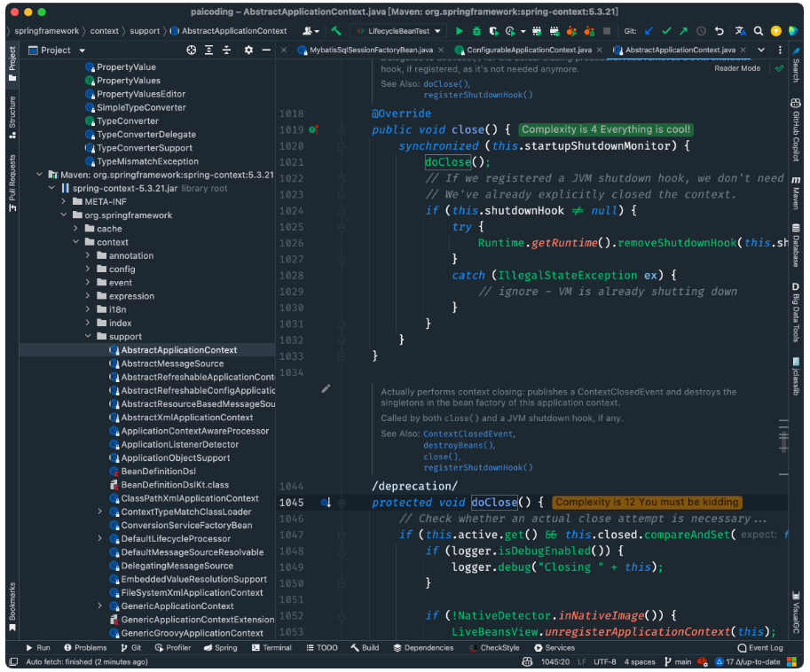Open Big Data Tools side panel

(796, 312)
